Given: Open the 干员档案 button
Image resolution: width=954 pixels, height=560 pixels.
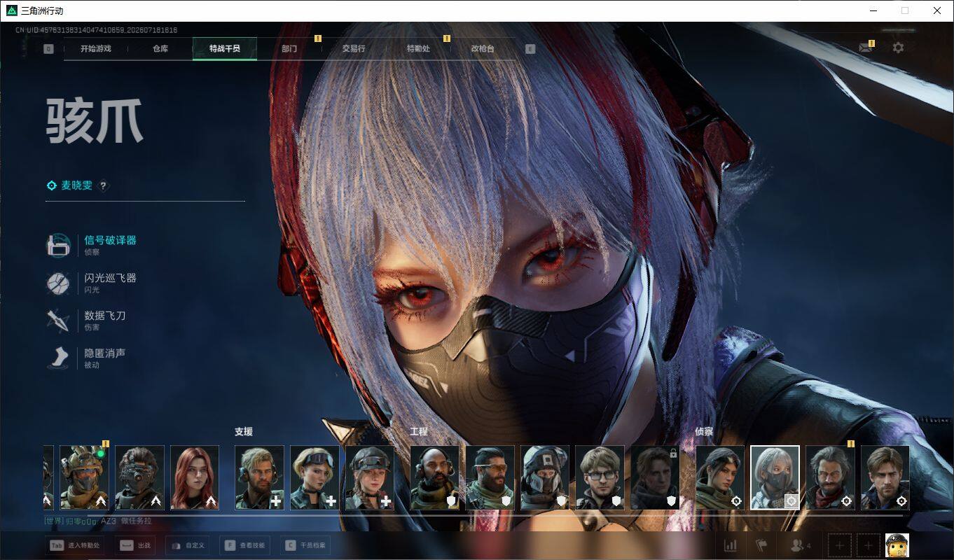Looking at the screenshot, I should 304,545.
